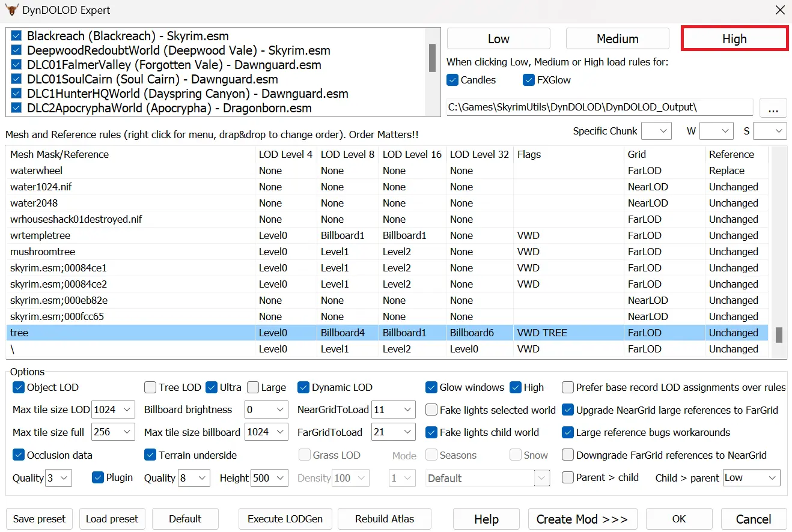Open Billboard brightness dropdown
This screenshot has height=532, width=792.
[x=266, y=410]
